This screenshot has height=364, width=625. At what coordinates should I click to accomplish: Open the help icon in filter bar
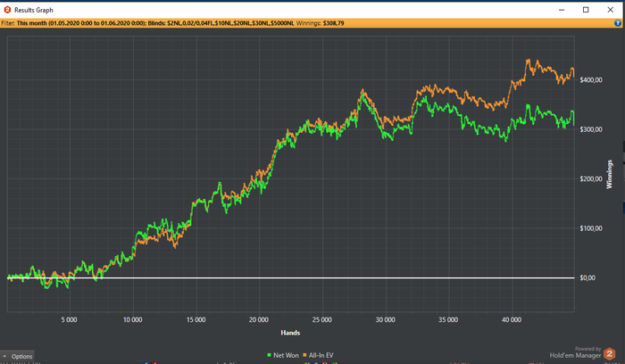click(618, 23)
